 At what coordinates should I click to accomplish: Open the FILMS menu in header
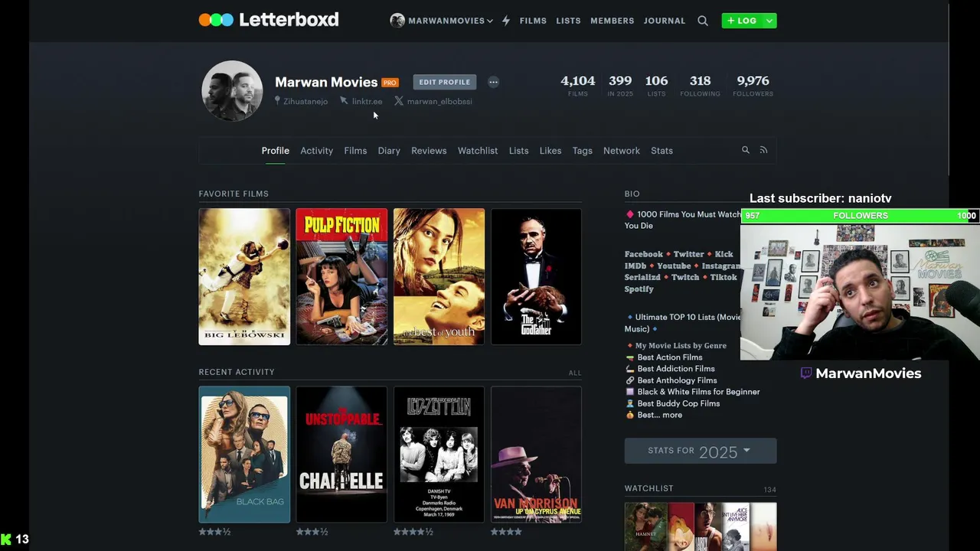pos(533,21)
